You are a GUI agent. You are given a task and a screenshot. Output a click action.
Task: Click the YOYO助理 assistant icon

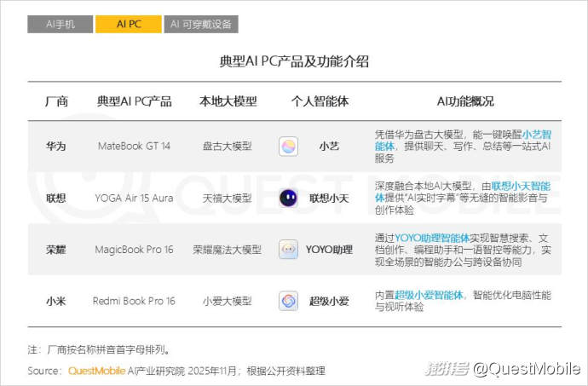coord(289,250)
